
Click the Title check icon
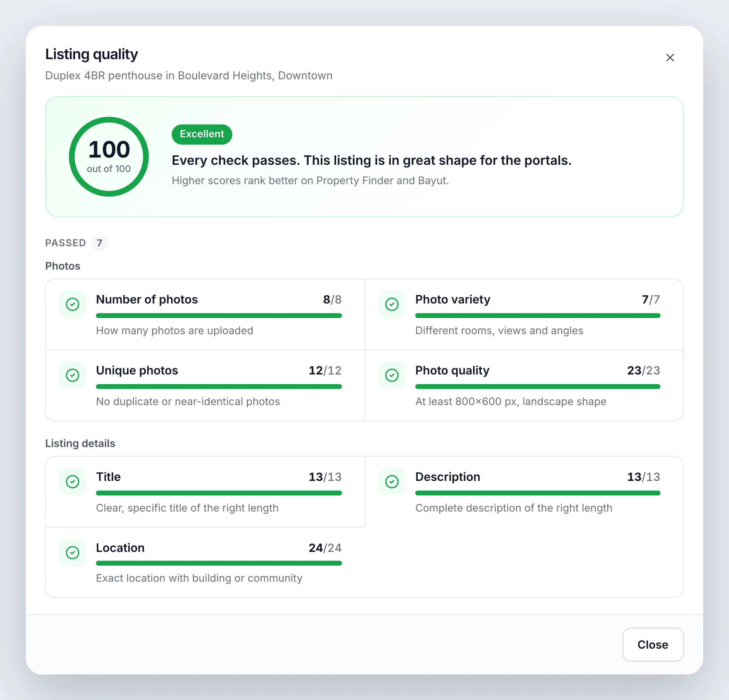point(73,482)
